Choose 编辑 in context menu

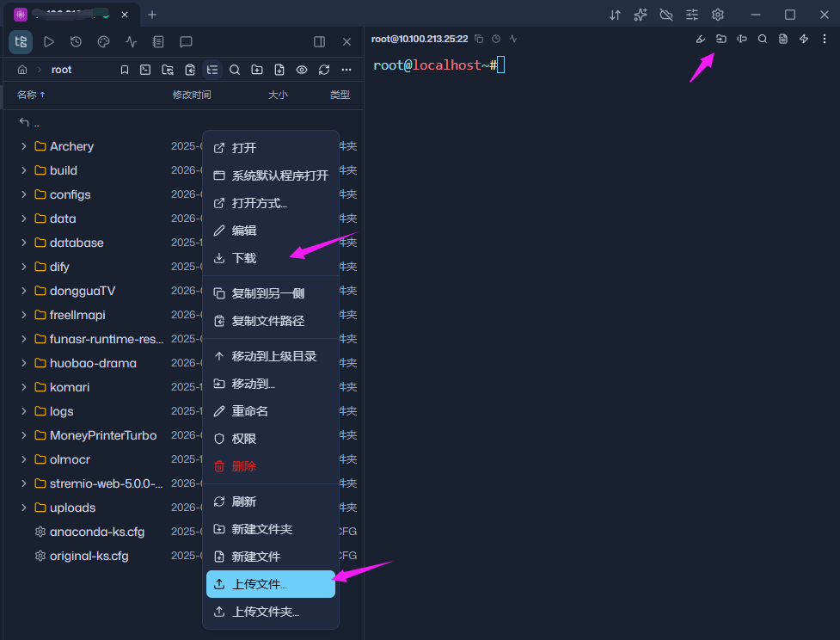(x=271, y=231)
